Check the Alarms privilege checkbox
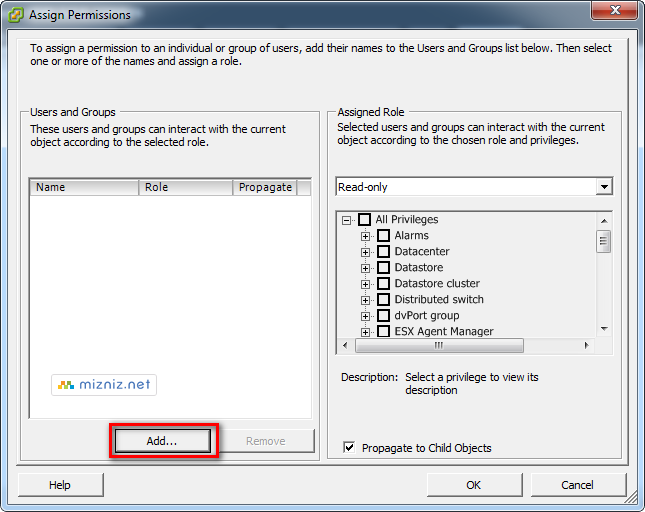The image size is (645, 512). click(383, 235)
